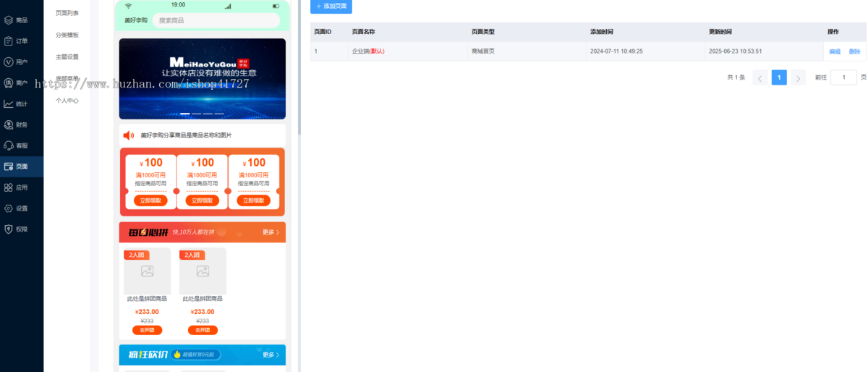868x372 pixels.
Task: Select 底部菜单 in the submenu
Action: [x=67, y=78]
